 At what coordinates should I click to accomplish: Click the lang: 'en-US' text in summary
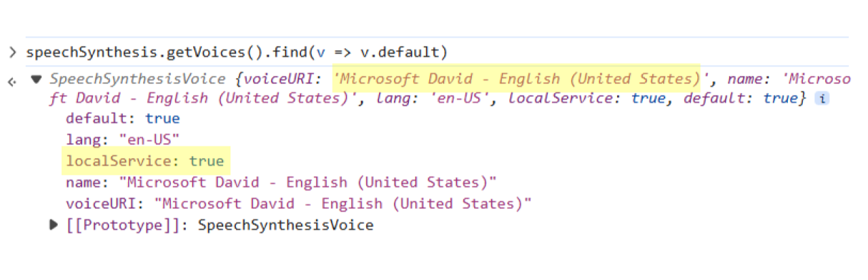431,98
